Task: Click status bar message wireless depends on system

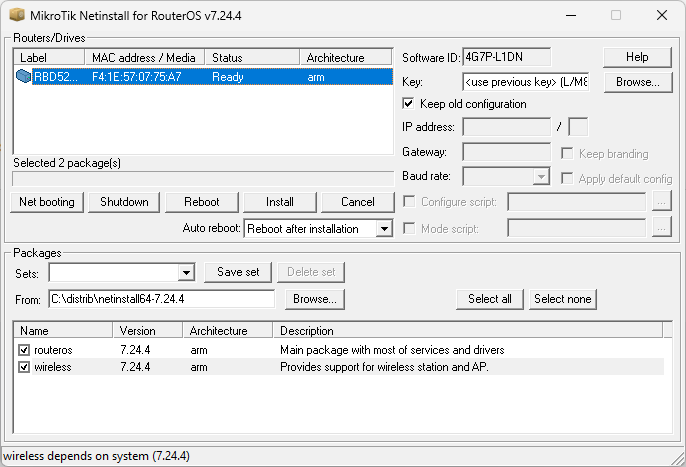Action: point(97,456)
